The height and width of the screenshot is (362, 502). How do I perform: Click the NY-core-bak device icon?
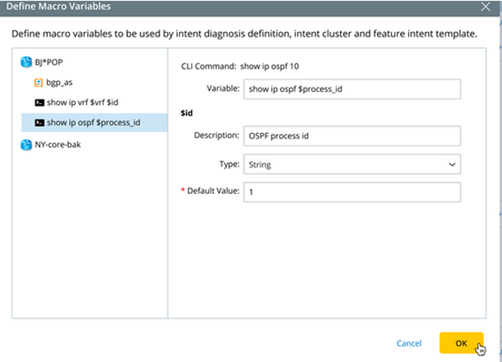point(26,145)
